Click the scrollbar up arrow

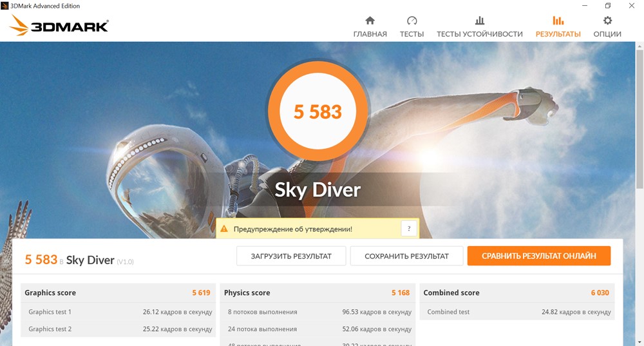(x=640, y=46)
